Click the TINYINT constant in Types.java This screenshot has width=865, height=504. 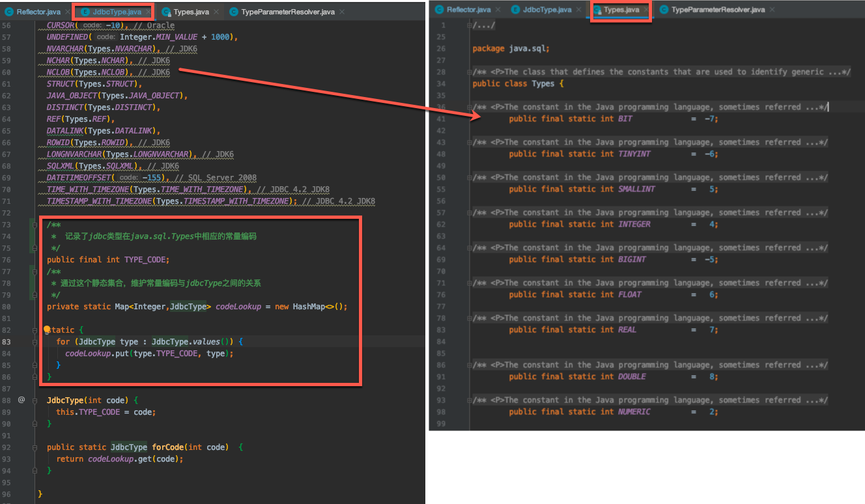point(634,154)
